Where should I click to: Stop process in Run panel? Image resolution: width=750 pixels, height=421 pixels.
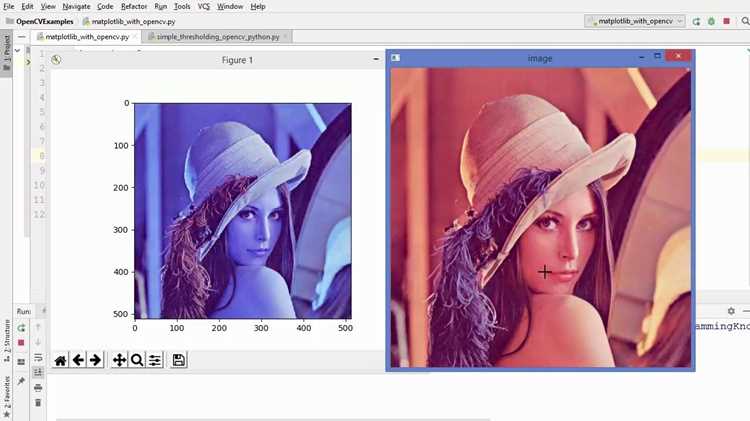point(21,343)
